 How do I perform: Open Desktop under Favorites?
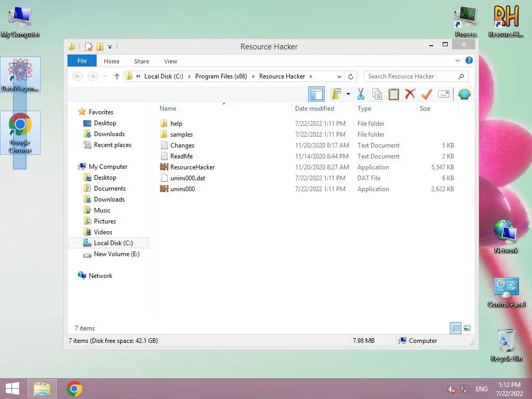105,123
